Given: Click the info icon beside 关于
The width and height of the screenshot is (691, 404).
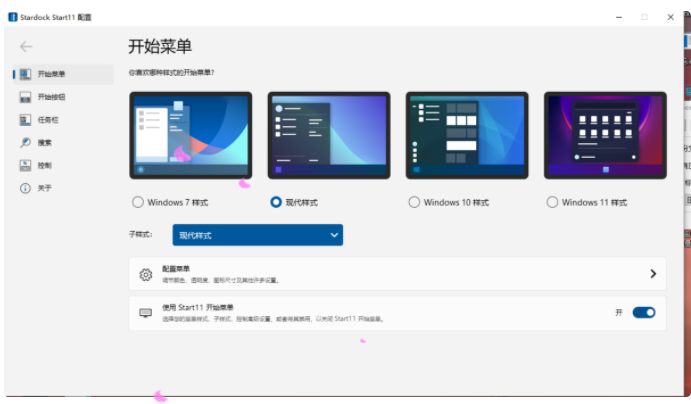Looking at the screenshot, I should (25, 188).
